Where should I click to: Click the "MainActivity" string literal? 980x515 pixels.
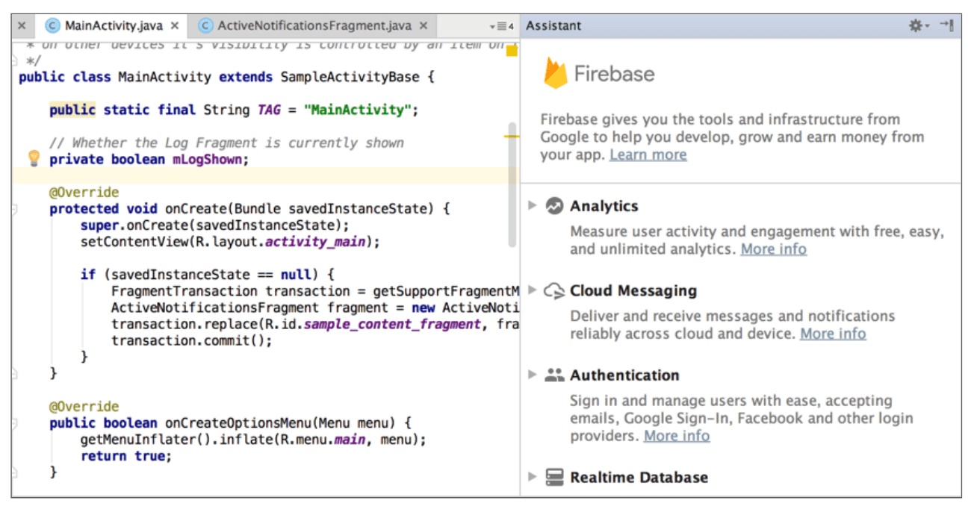[x=357, y=110]
